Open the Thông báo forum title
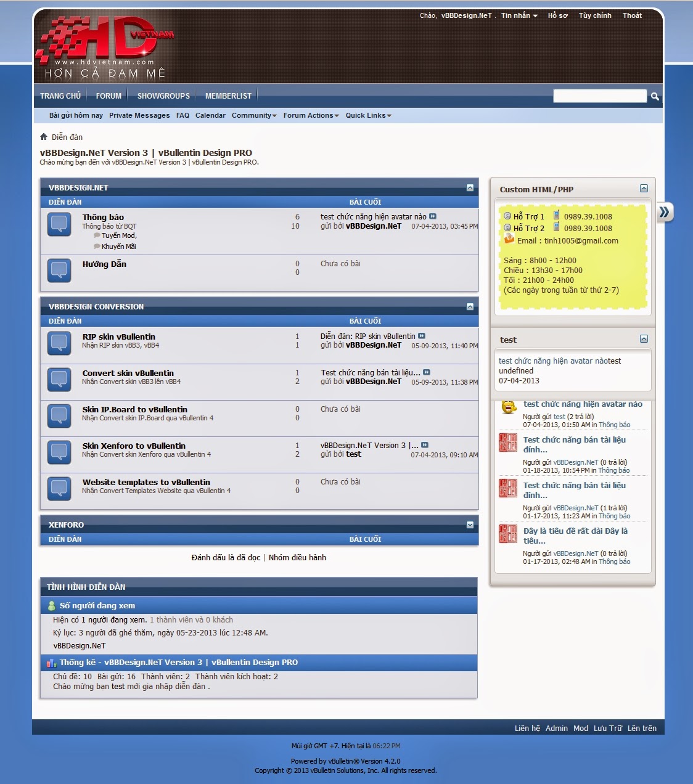 tap(103, 217)
